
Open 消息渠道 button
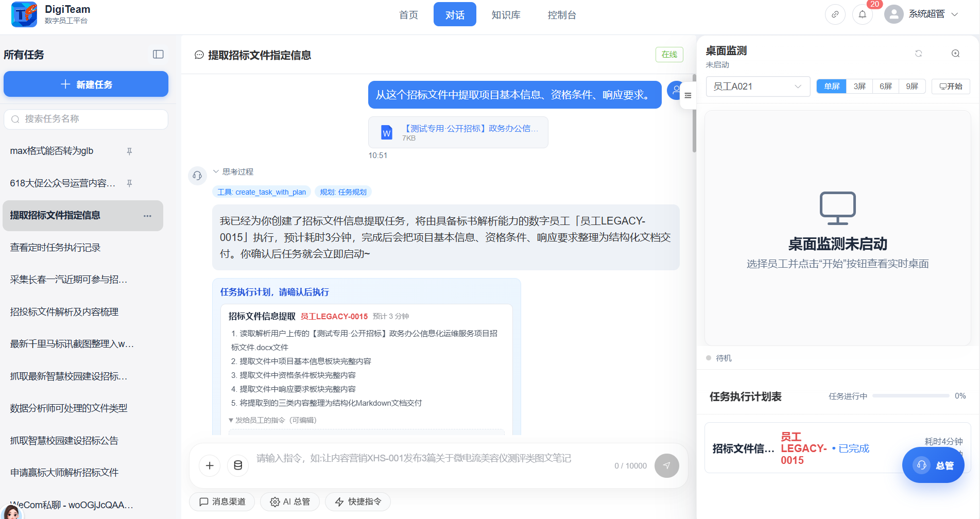[x=222, y=501]
